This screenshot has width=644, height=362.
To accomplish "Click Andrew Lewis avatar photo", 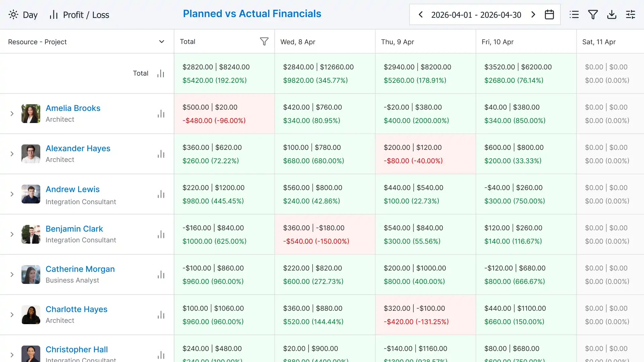I will (31, 194).
